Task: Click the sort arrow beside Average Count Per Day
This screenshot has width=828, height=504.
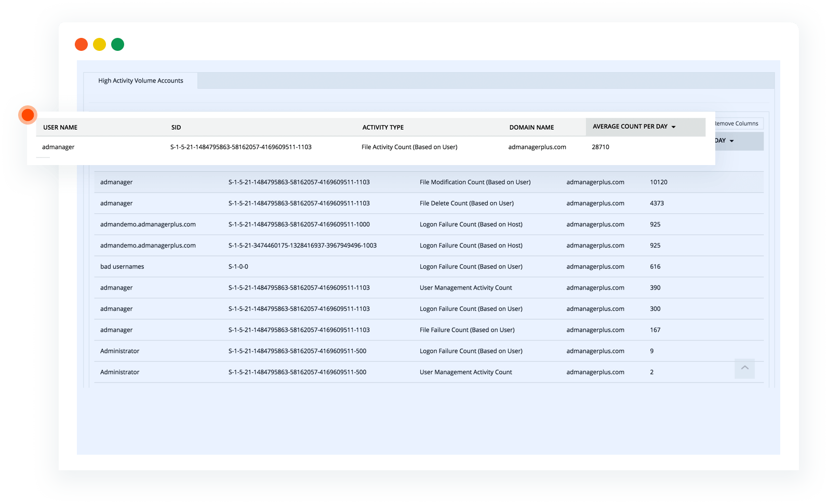Action: (x=674, y=127)
